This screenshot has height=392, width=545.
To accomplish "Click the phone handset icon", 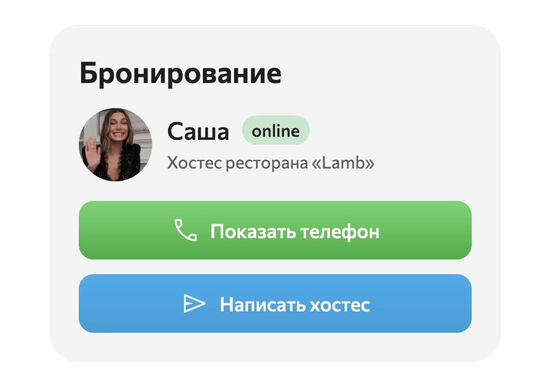I will pos(186,230).
